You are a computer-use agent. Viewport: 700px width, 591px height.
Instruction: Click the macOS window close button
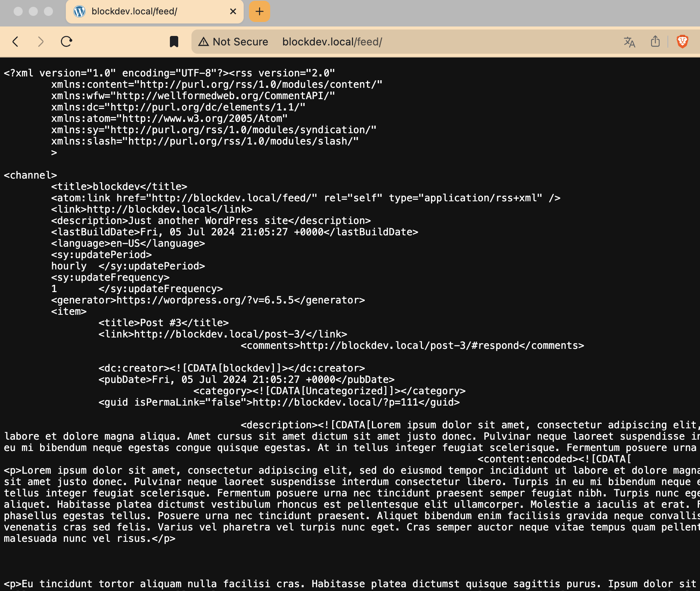pos(18,11)
